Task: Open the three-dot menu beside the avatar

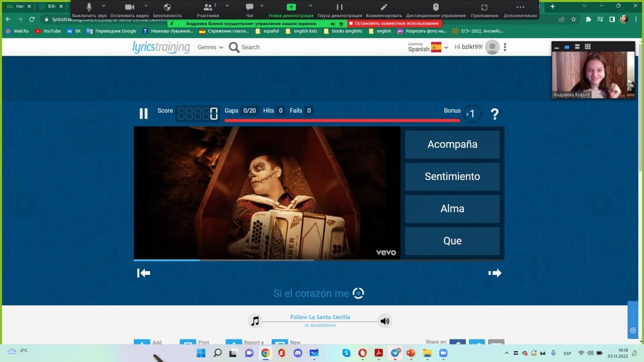Action: pos(505,47)
